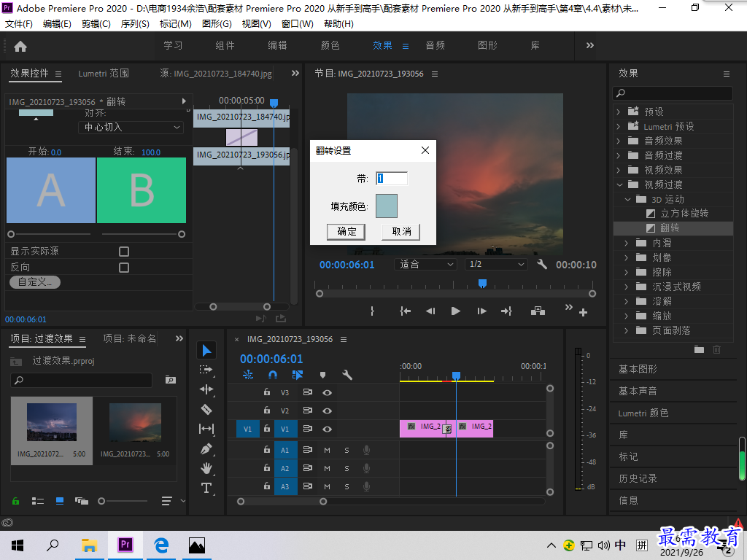The height and width of the screenshot is (560, 747).
Task: Open the 序列(S) menu
Action: pos(135,24)
